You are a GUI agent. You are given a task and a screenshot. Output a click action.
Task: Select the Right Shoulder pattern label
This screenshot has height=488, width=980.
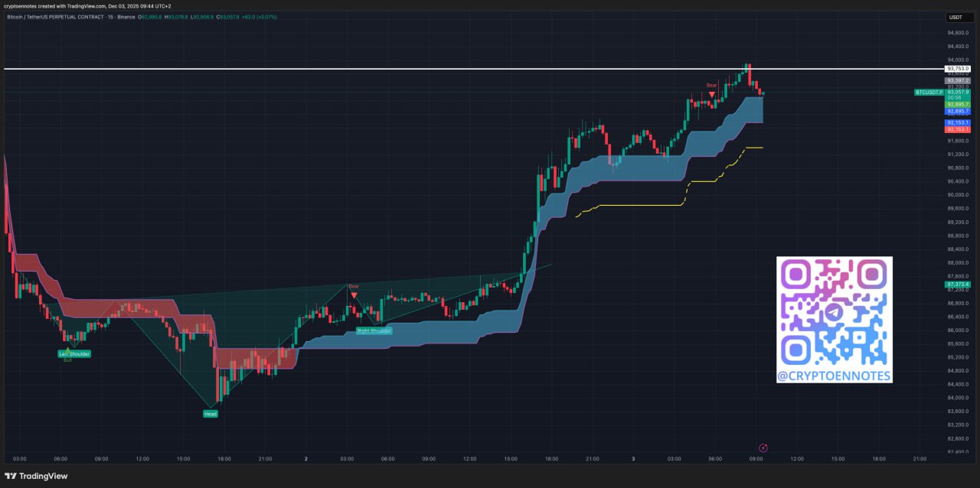pos(374,331)
